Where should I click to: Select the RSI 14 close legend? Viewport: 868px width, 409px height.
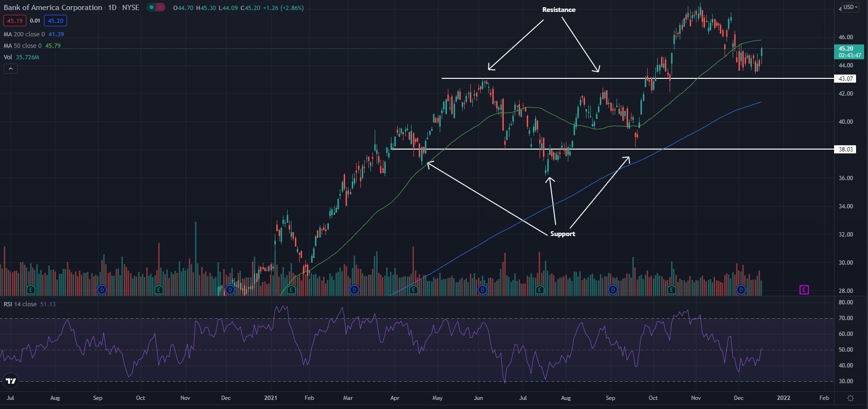[x=30, y=304]
